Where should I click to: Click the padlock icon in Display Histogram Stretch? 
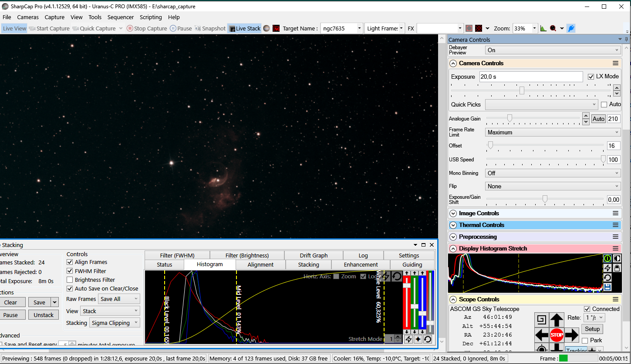coord(617,268)
